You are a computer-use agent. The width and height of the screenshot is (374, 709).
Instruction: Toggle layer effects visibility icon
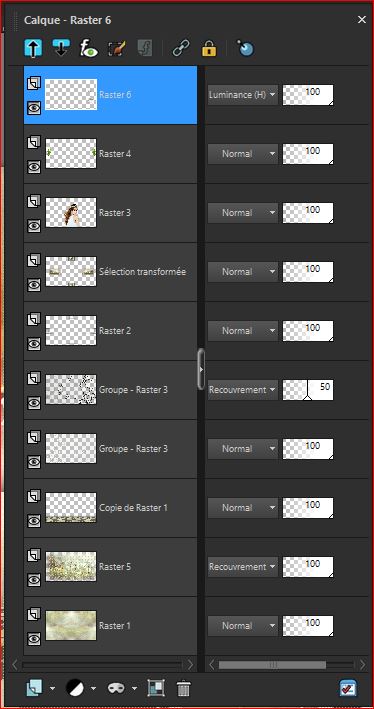pos(89,47)
